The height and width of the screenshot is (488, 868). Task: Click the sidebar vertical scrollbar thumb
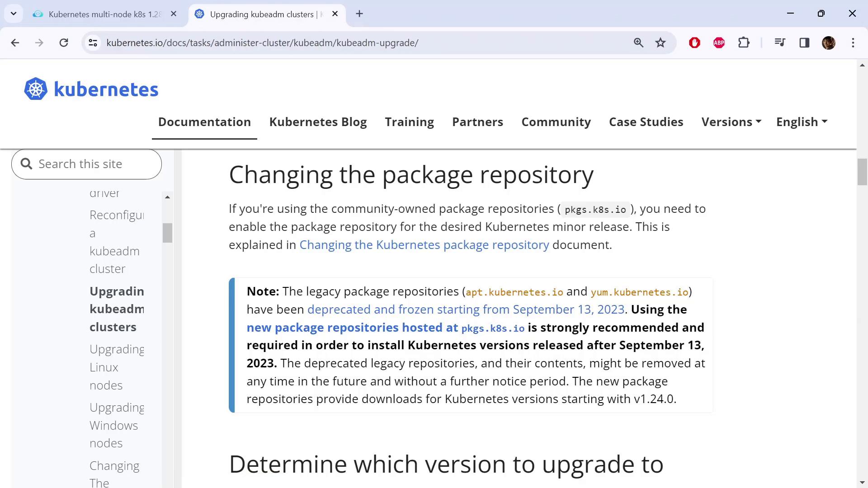point(167,233)
